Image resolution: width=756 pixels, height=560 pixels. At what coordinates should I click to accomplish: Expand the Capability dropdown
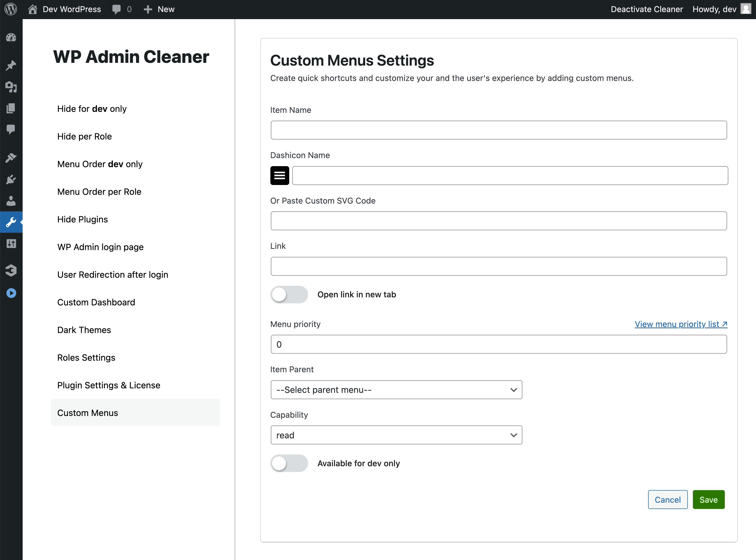point(396,435)
